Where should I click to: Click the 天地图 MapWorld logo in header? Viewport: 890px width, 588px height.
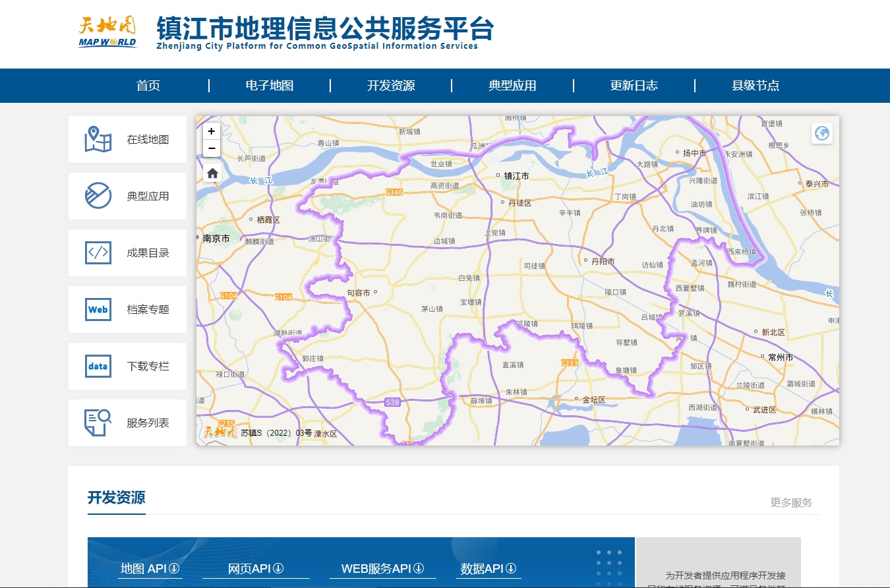(x=107, y=33)
